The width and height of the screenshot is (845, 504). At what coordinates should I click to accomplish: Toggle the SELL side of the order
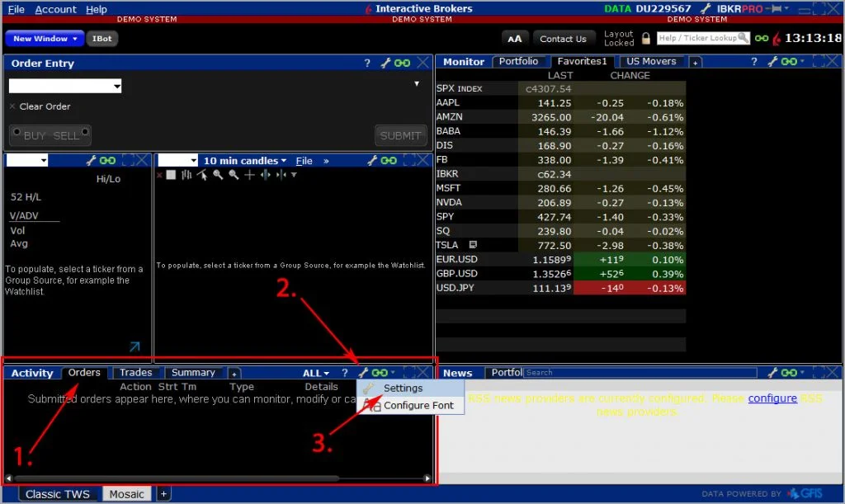pos(67,135)
